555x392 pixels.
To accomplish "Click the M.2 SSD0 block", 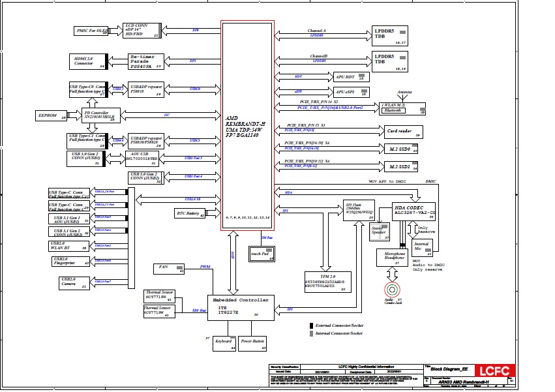I will [401, 149].
